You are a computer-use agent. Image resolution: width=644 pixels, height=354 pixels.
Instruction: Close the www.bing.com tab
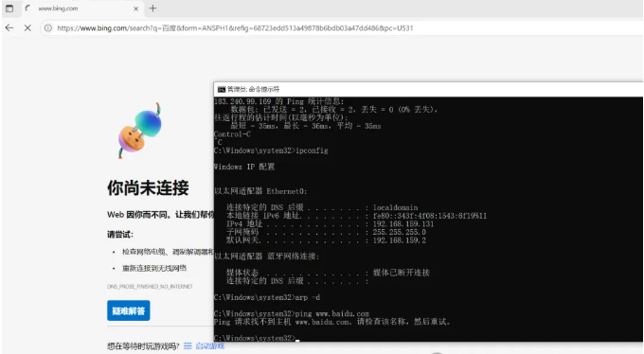click(x=136, y=9)
